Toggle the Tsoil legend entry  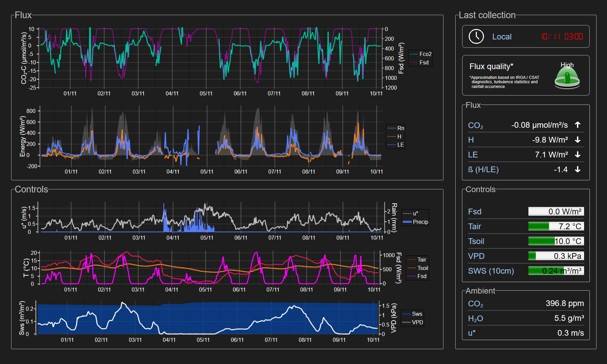(x=418, y=268)
